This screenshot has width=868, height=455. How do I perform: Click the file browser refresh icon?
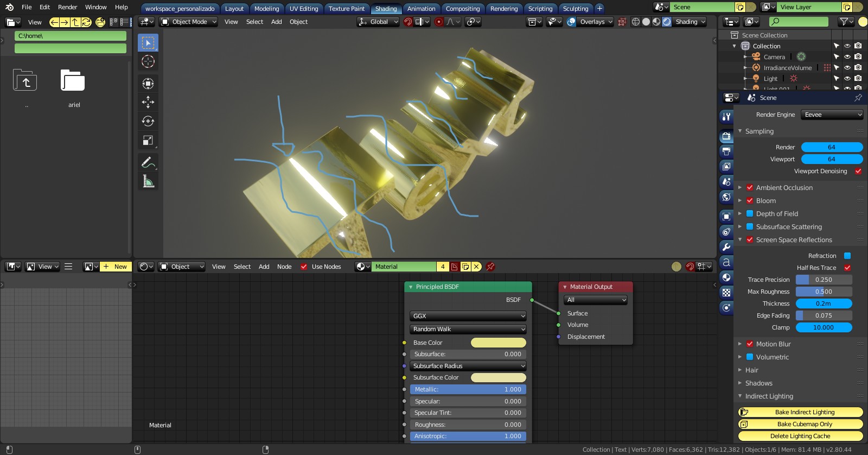coord(86,22)
